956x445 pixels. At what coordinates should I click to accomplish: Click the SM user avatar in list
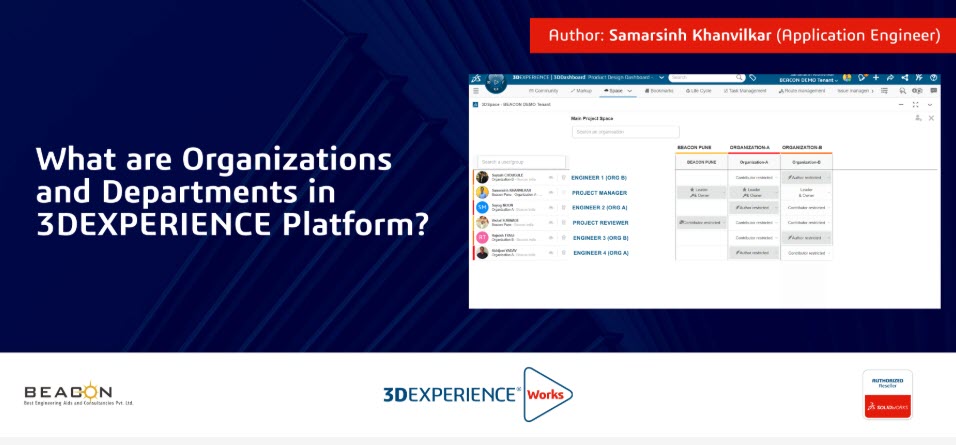tap(483, 207)
